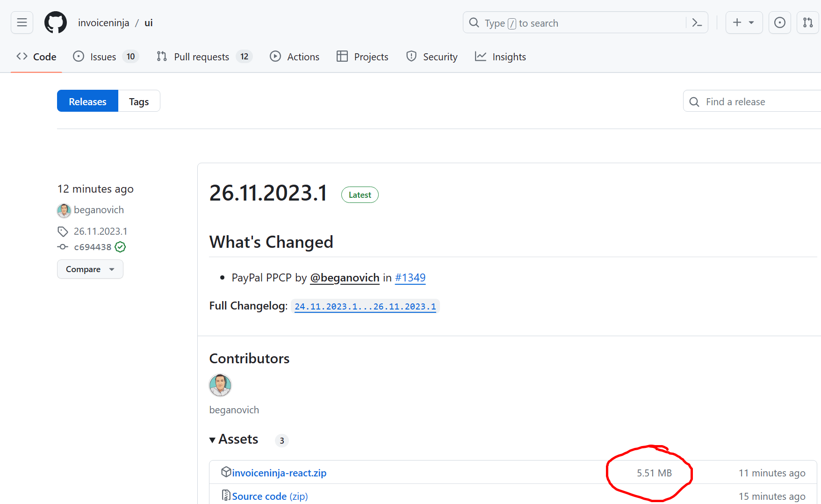Screen dimensions: 821x504
Task: Download invoiceninja-react.zip
Action: 279,473
